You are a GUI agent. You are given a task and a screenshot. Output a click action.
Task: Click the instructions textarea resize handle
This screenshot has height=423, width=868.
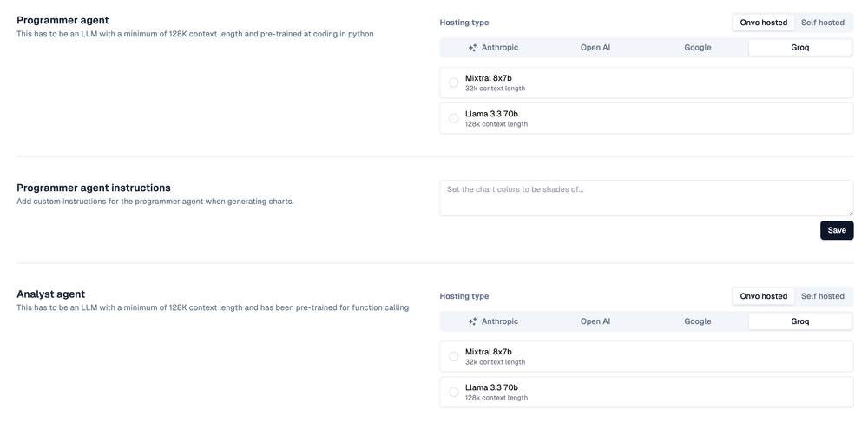[850, 212]
